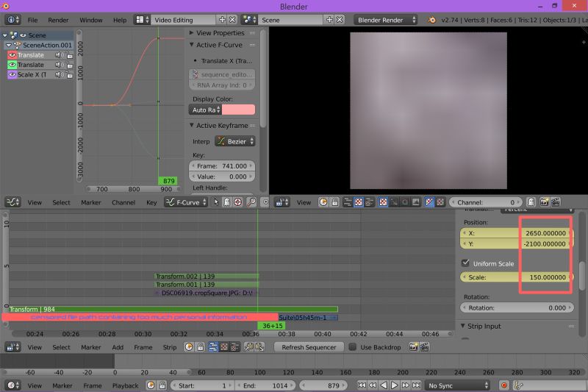Screen dimensions: 588x392
Task: Open the Blender Render engine dropdown
Action: point(385,20)
